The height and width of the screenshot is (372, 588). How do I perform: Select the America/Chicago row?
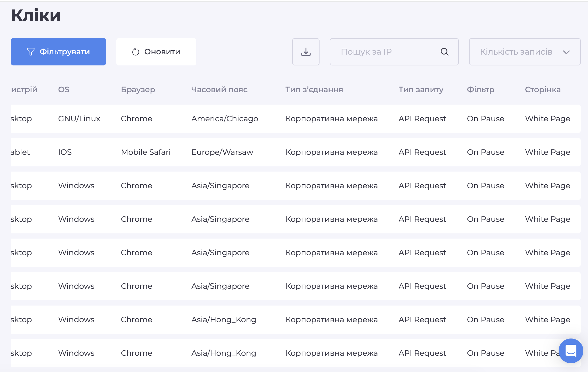pyautogui.click(x=225, y=119)
